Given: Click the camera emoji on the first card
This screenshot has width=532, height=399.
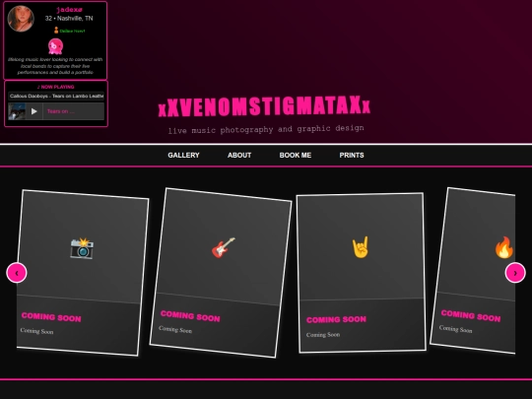Looking at the screenshot, I should click(x=82, y=248).
